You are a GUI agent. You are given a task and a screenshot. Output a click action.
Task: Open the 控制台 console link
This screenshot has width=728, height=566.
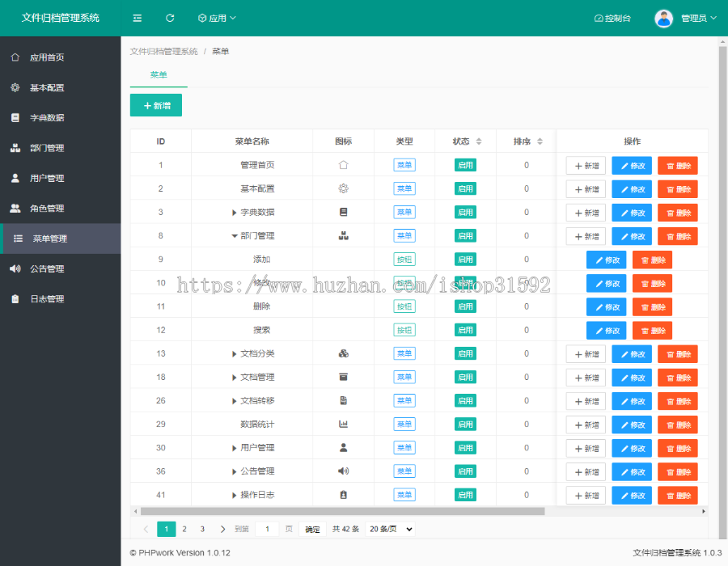click(612, 18)
